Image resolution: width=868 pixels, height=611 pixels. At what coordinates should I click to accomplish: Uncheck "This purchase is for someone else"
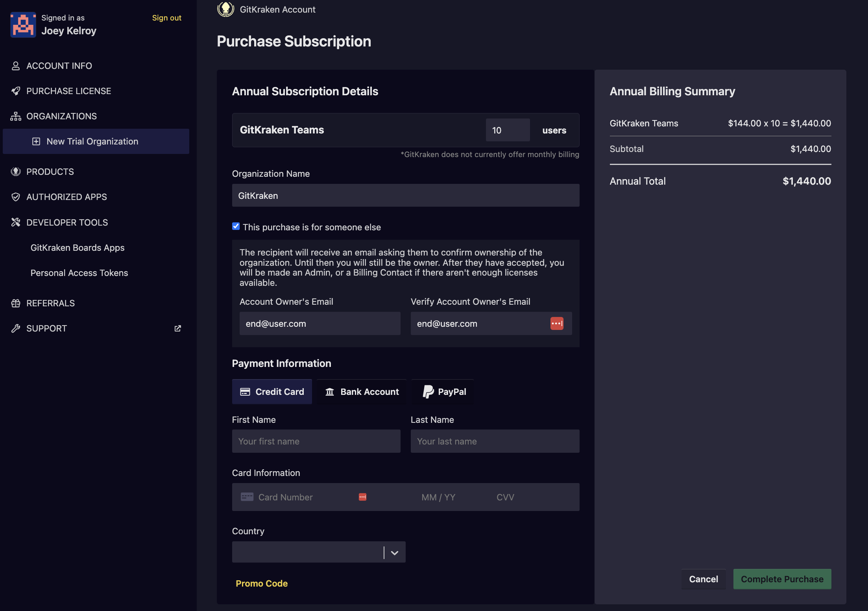pyautogui.click(x=236, y=226)
